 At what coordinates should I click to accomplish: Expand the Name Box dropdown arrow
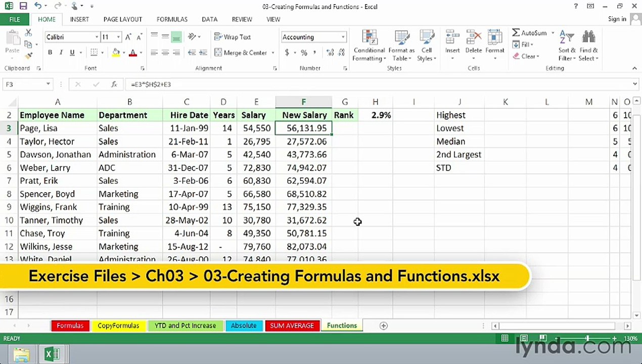(x=48, y=84)
